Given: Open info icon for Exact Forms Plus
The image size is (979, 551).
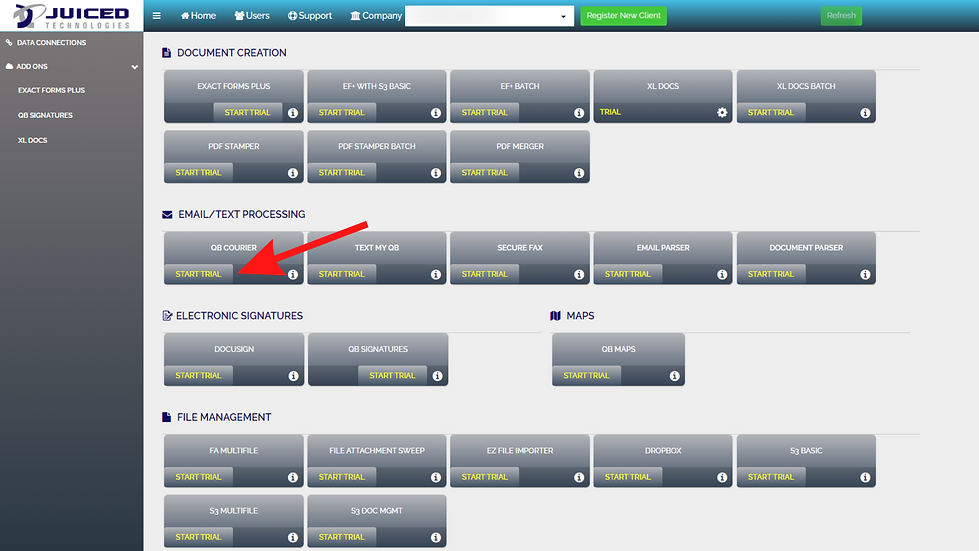Looking at the screenshot, I should [293, 113].
